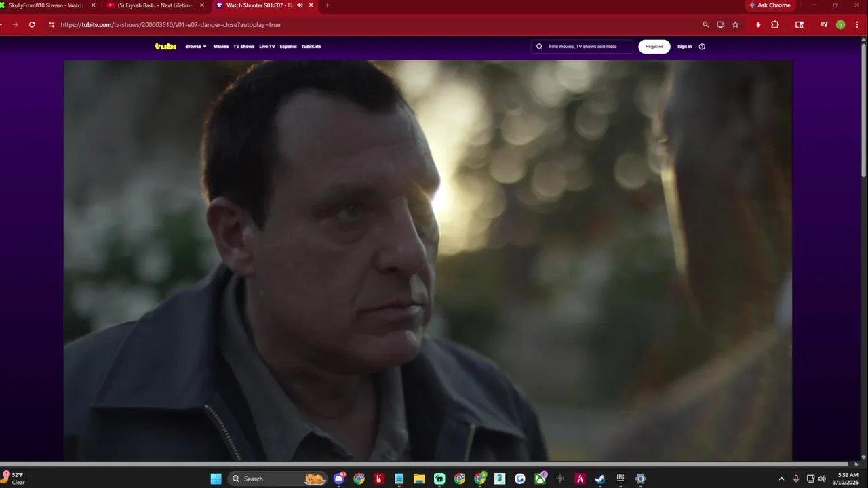Open the Settings gear in taskbar

point(640,479)
